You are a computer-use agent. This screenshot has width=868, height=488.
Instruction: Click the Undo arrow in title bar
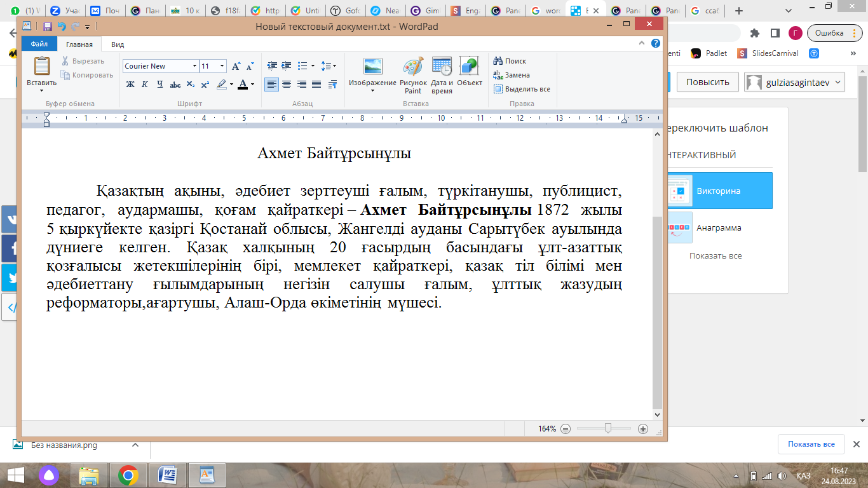click(62, 27)
